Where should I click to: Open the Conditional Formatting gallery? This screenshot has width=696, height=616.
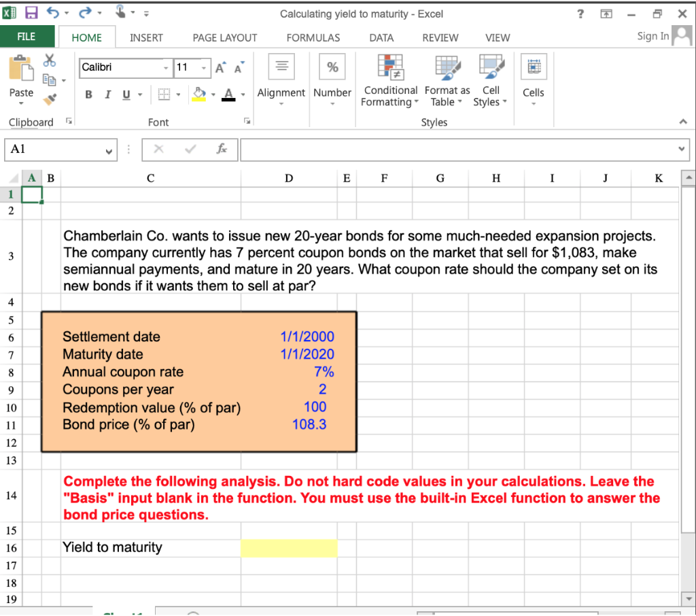pyautogui.click(x=389, y=80)
